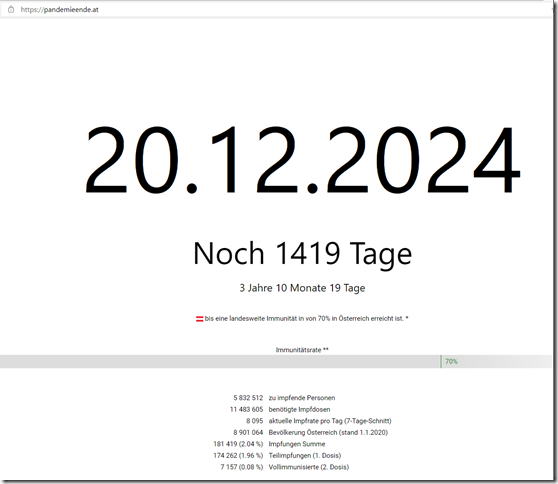Click the 5 832 512 number
This screenshot has width=558, height=484.
click(x=248, y=398)
